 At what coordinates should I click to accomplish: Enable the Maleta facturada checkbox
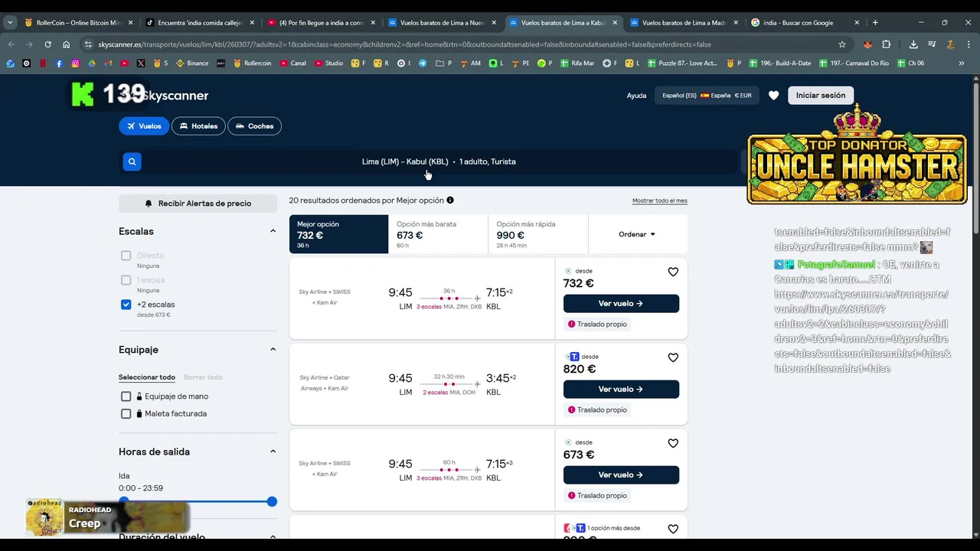(126, 413)
